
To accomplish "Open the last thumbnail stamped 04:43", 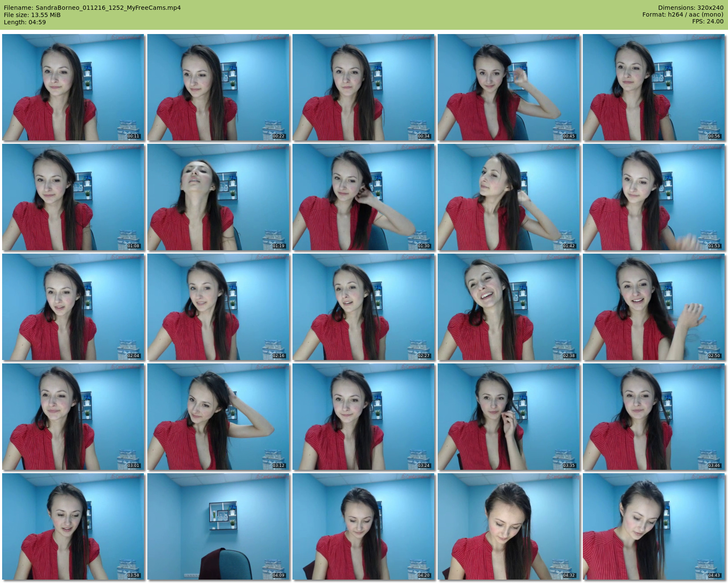I will 654,526.
